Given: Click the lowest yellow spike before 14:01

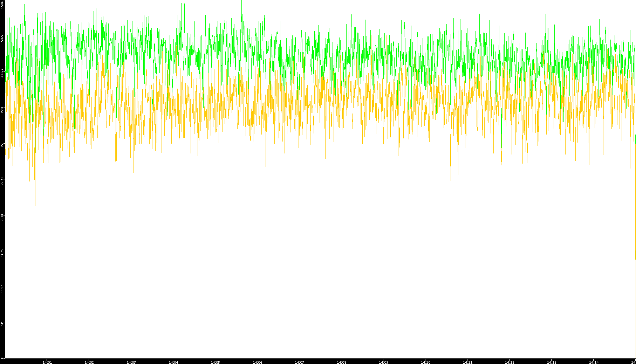Looking at the screenshot, I should click(35, 205).
